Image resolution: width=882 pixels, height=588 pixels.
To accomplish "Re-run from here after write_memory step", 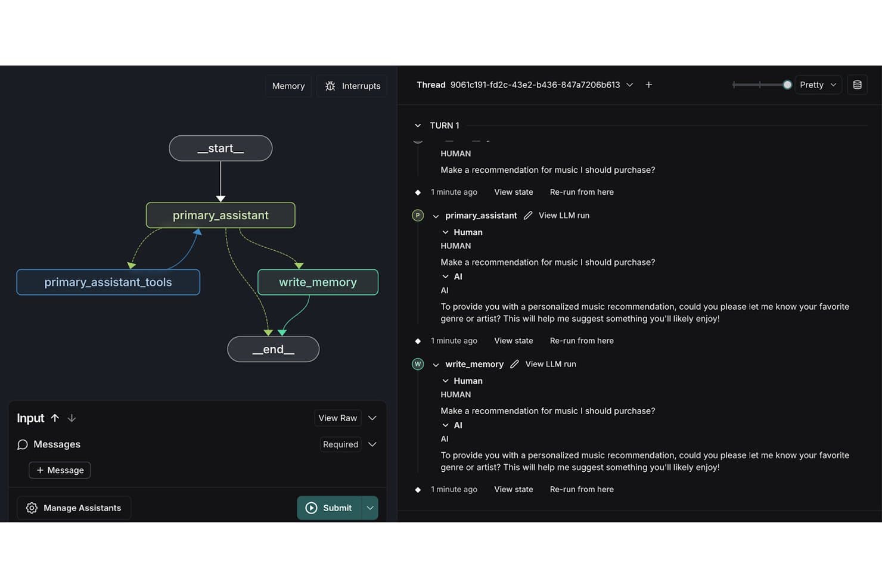I will coord(582,489).
